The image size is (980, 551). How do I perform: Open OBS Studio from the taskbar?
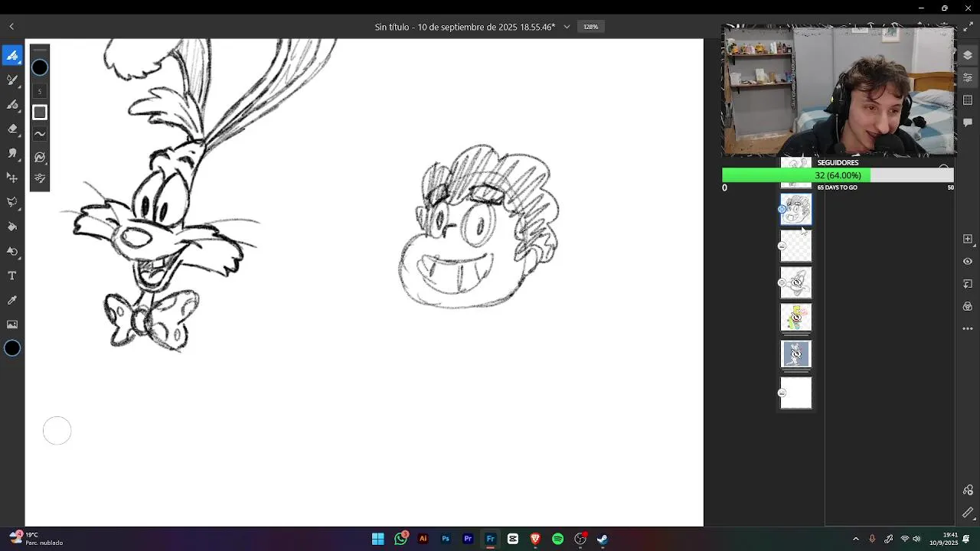[x=580, y=539]
